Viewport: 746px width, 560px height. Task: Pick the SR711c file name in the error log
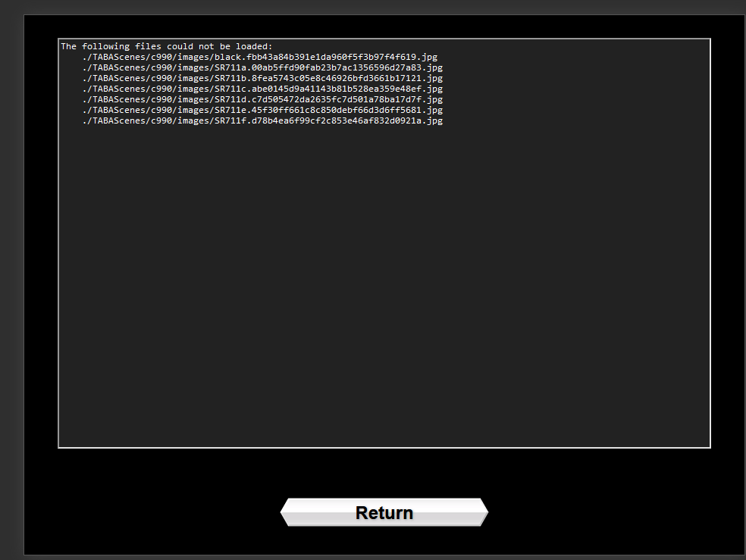coord(230,89)
